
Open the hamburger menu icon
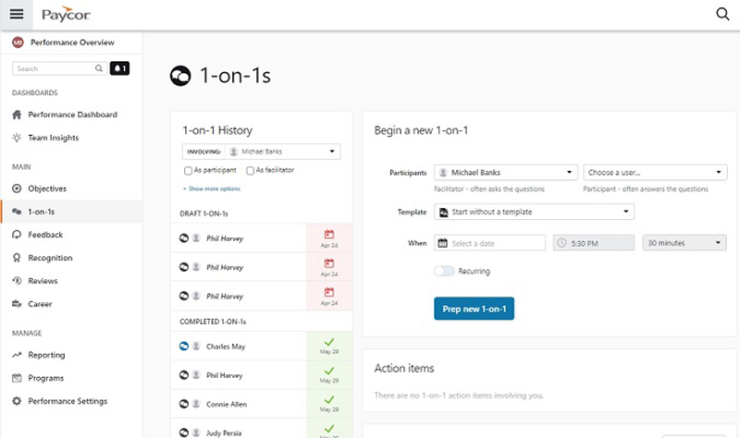16,14
